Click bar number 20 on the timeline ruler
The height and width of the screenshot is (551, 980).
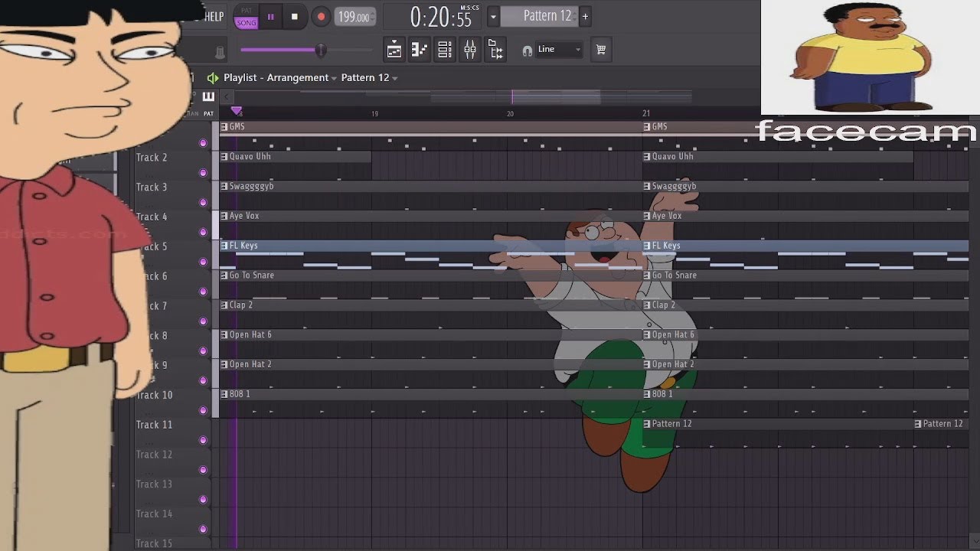coord(510,114)
